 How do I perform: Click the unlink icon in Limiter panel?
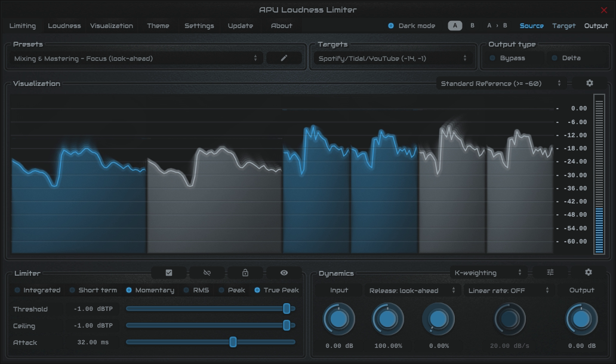pos(207,273)
